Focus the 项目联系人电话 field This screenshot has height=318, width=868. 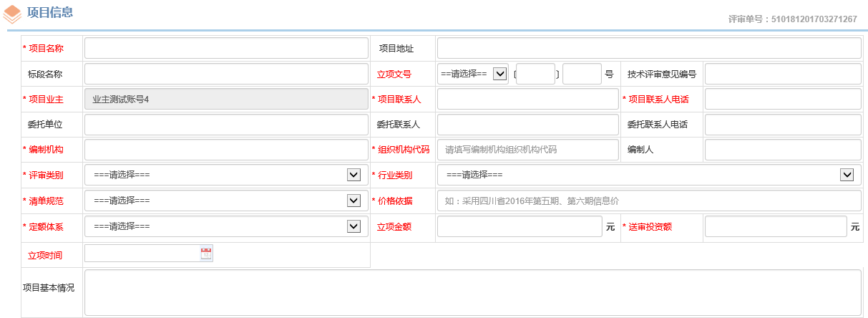click(783, 99)
